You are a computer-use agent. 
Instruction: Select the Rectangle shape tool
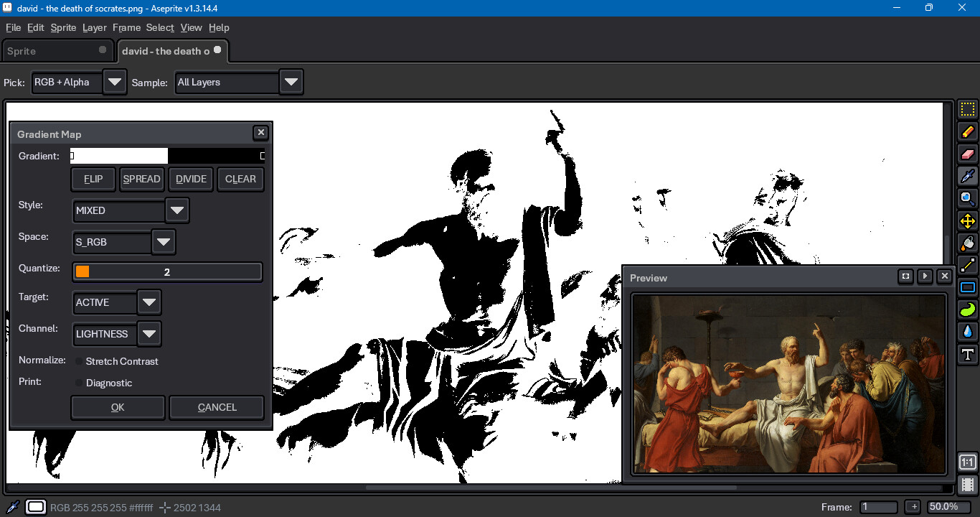pos(968,288)
